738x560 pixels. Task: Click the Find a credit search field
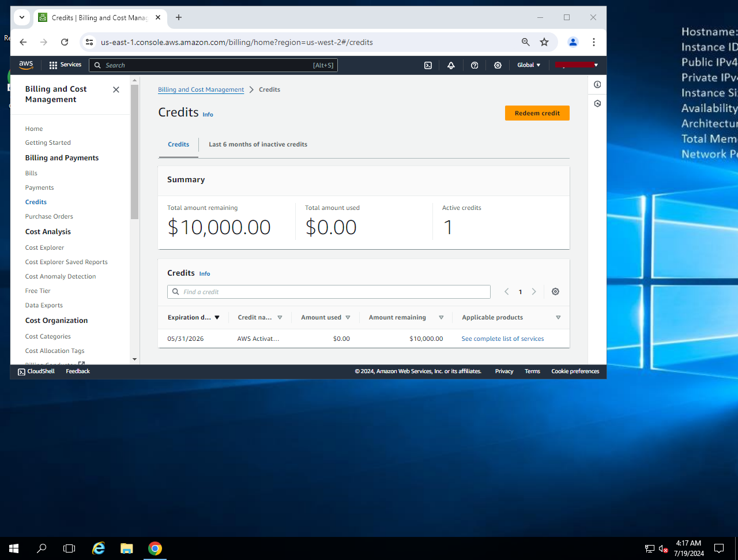[x=329, y=292]
